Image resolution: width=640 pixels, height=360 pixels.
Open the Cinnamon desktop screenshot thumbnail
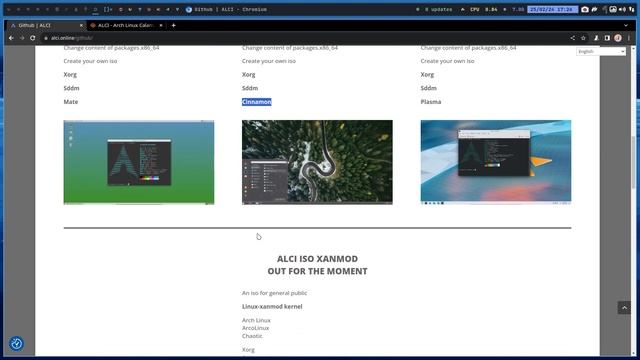[x=317, y=162]
